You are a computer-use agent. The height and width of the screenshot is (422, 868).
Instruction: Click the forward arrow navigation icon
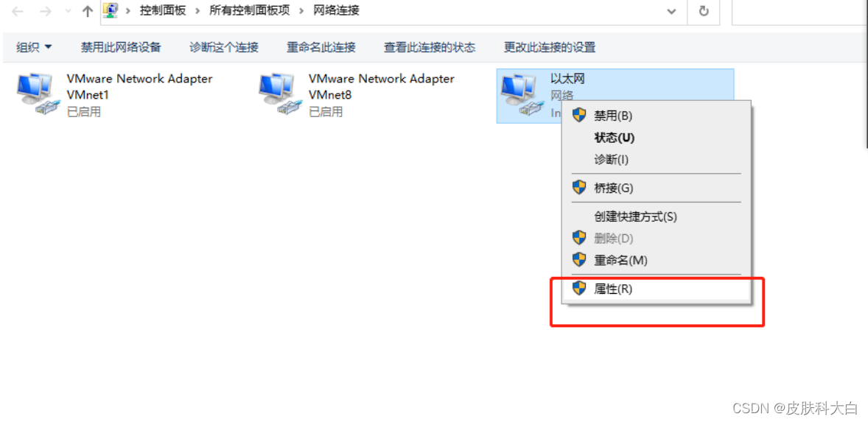(46, 11)
